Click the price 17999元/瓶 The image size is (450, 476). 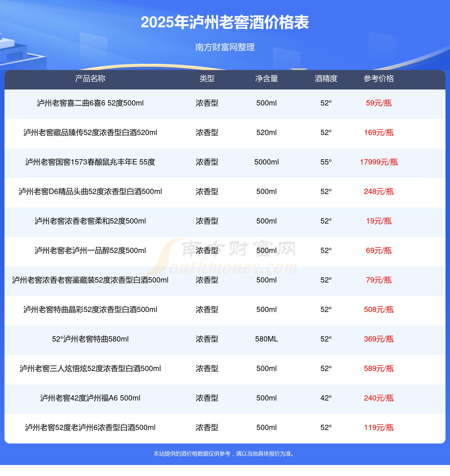[x=379, y=162]
